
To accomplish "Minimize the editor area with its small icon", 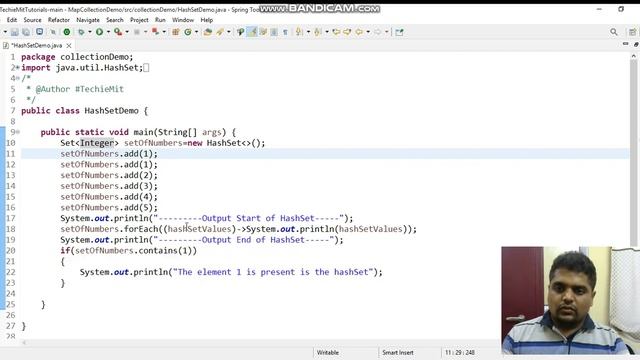I will coord(625,44).
